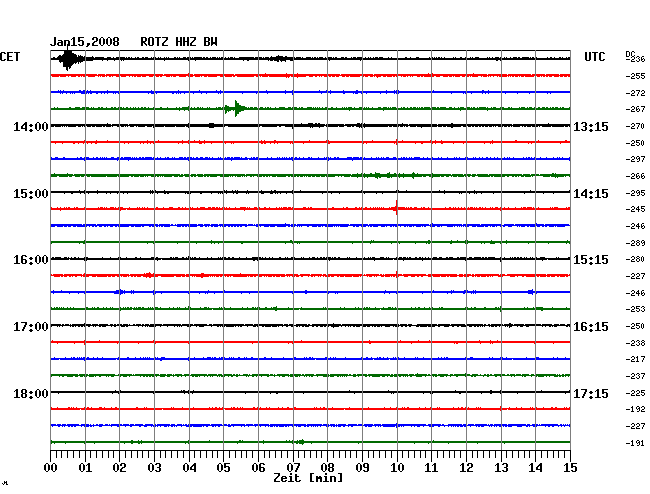Select the 16:00 CET time label
The image size is (650, 494).
click(x=31, y=260)
